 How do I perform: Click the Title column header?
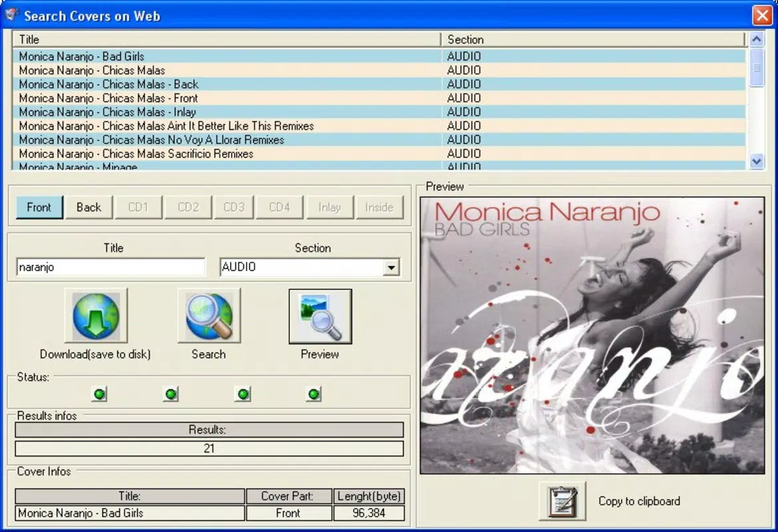tap(227, 39)
